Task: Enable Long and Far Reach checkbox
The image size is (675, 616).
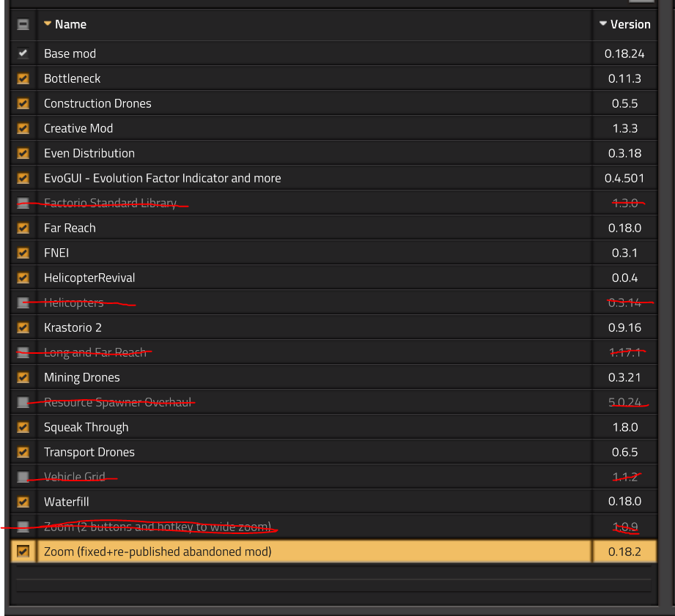Action: (23, 353)
